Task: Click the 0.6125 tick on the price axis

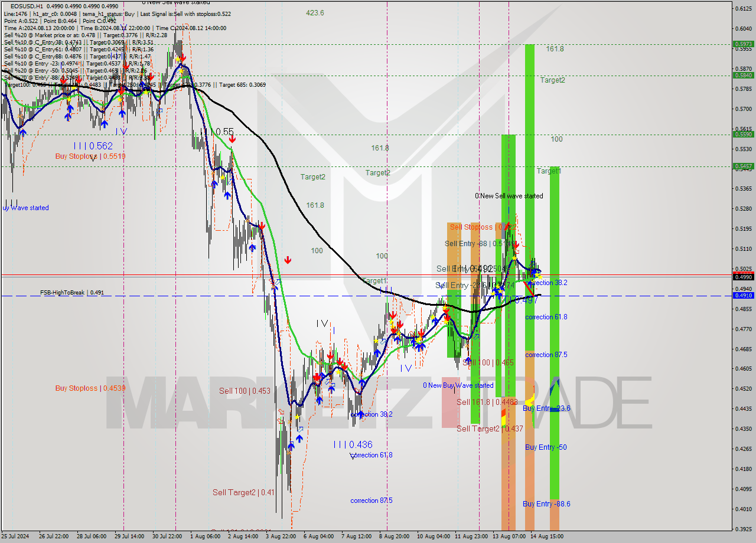Action: click(743, 8)
